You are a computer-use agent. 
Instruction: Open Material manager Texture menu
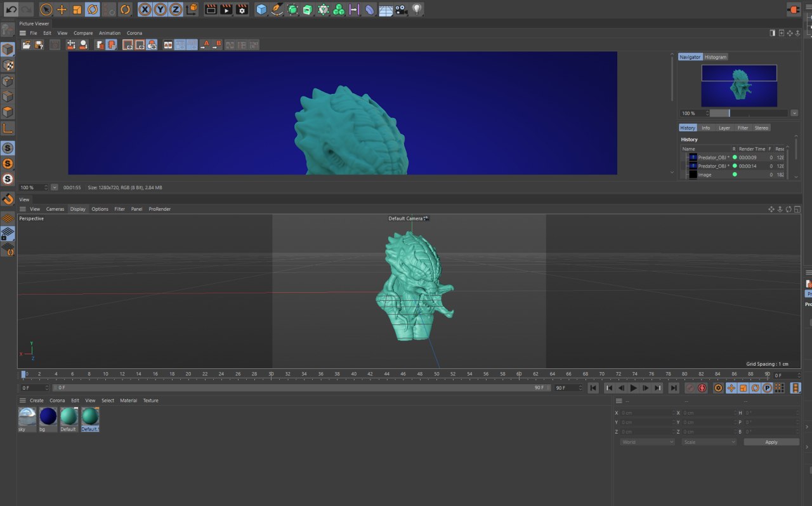pos(151,401)
